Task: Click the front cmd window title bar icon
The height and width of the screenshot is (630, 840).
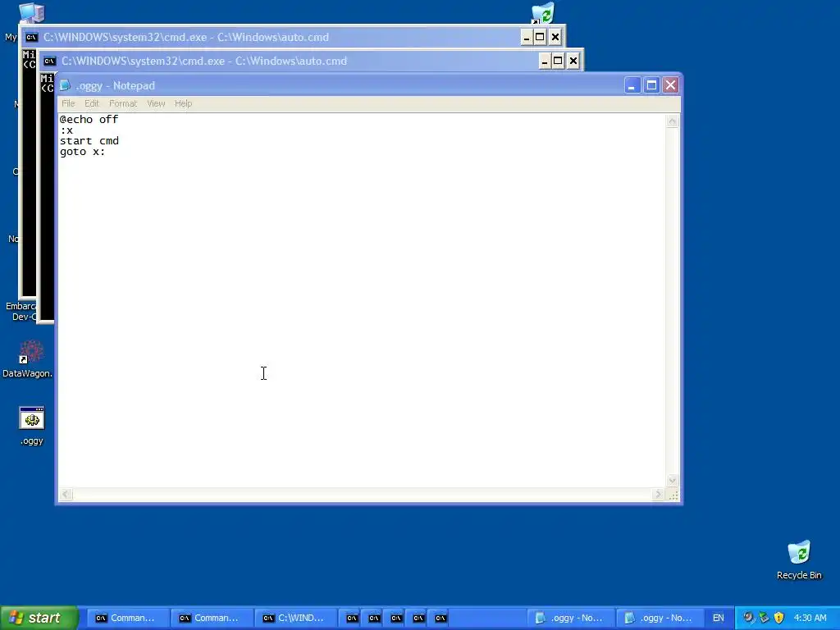Action: [x=50, y=61]
